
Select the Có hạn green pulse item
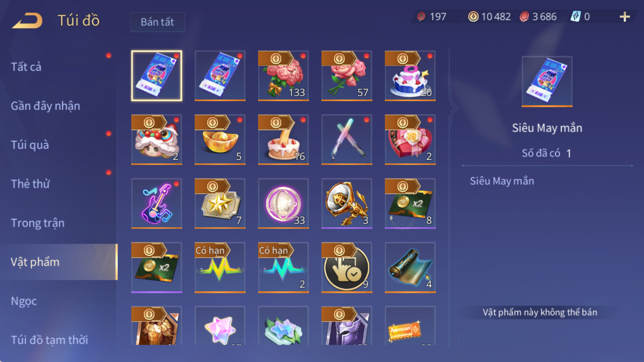pyautogui.click(x=220, y=267)
